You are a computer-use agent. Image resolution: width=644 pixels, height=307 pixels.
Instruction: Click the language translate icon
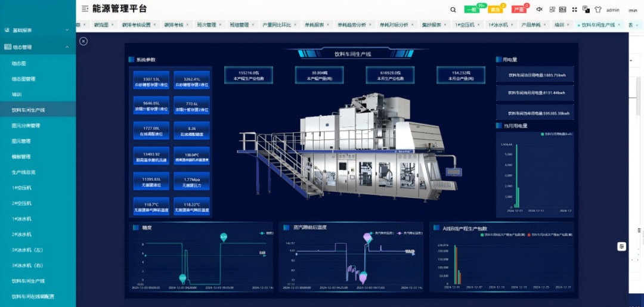pos(586,10)
